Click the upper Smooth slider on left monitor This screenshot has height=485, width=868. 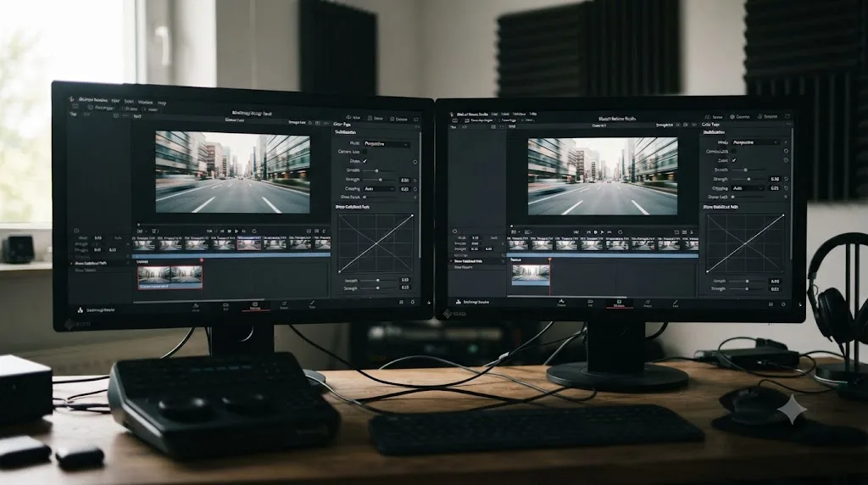point(379,170)
